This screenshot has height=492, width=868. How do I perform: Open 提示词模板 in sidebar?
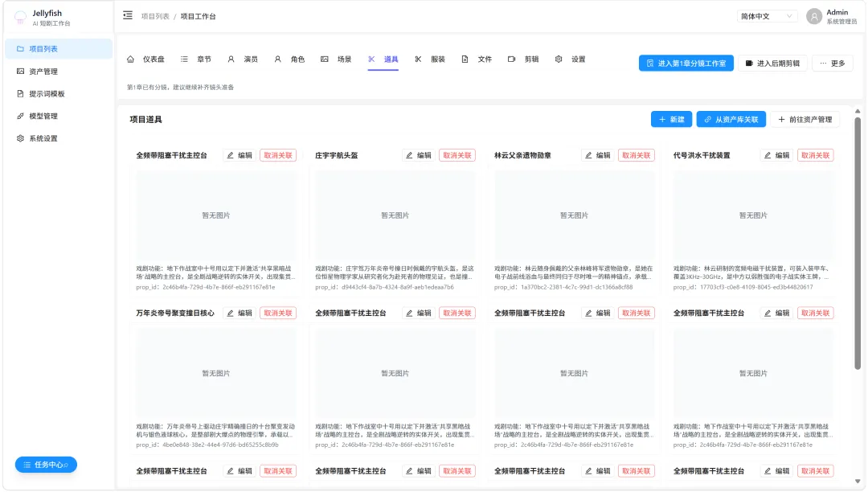click(x=58, y=93)
